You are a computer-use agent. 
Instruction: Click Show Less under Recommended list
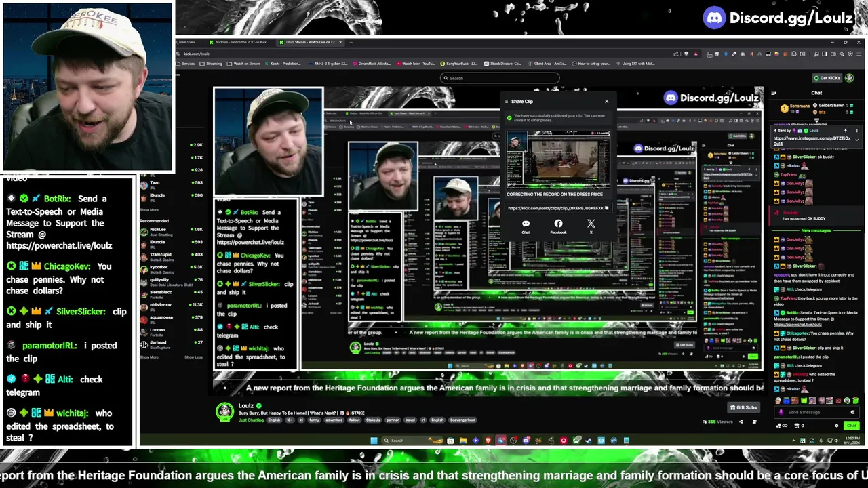tap(193, 357)
